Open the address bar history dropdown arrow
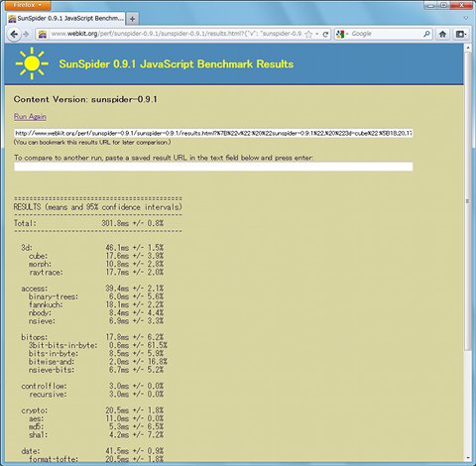The height and width of the screenshot is (466, 476). point(317,34)
